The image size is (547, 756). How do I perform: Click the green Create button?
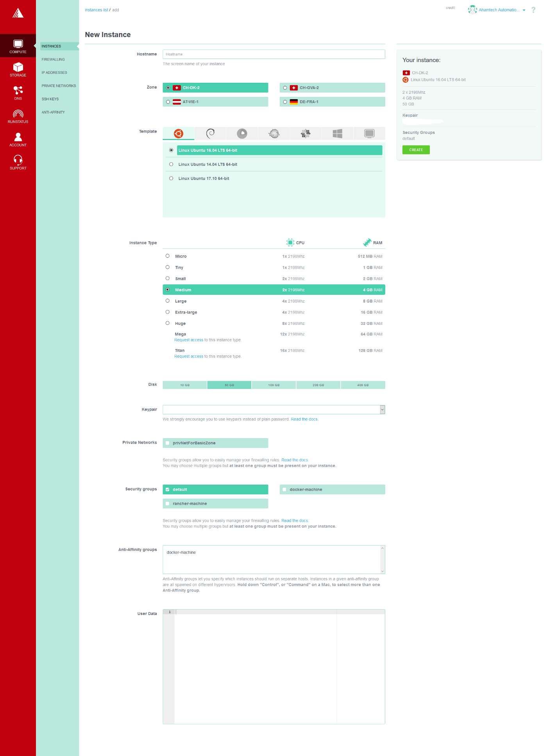pyautogui.click(x=416, y=150)
